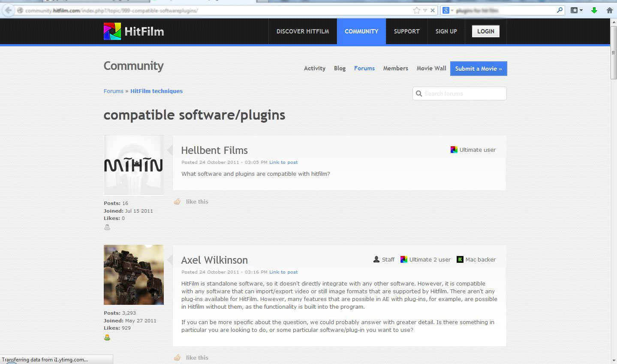This screenshot has height=364, width=617.
Task: Stop page loading with the X icon
Action: tap(433, 10)
